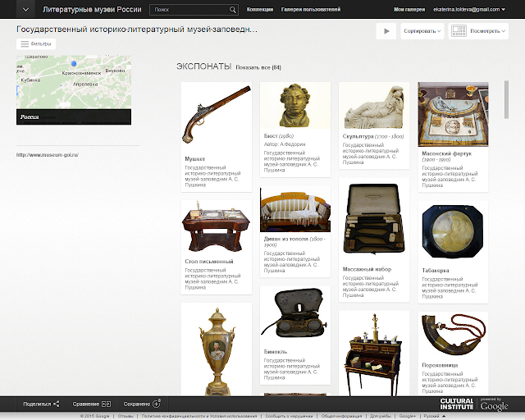
Task: Click Показать все (84)
Action: [258, 67]
